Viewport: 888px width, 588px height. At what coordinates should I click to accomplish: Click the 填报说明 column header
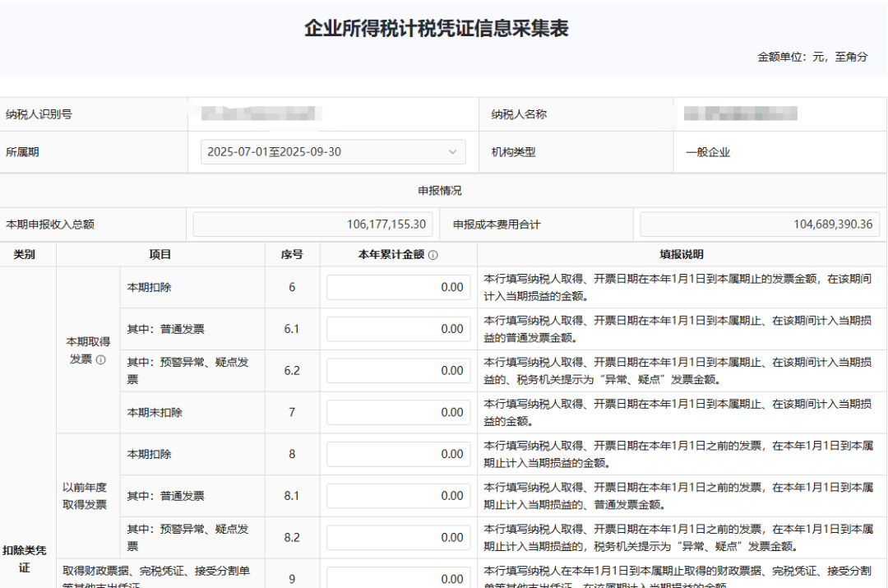click(682, 255)
